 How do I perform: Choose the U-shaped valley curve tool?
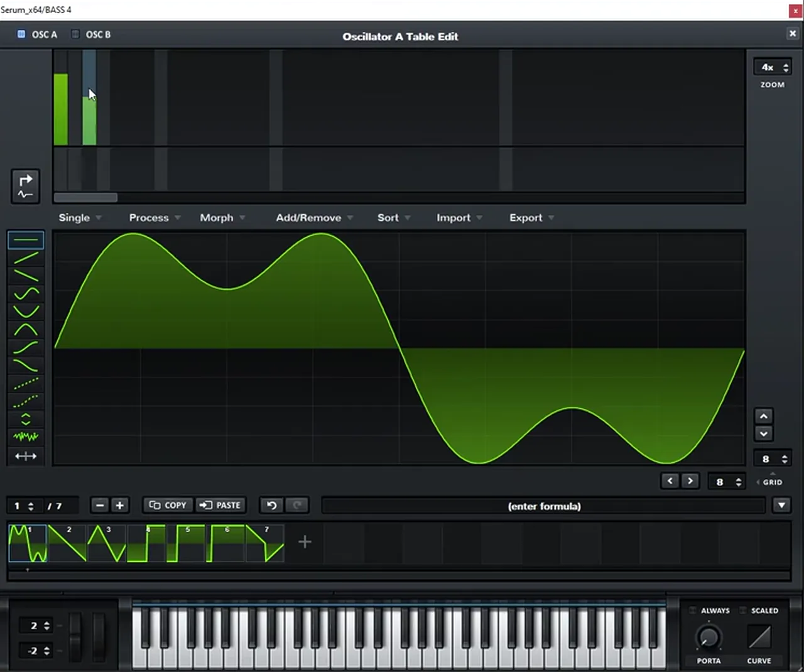(x=26, y=311)
